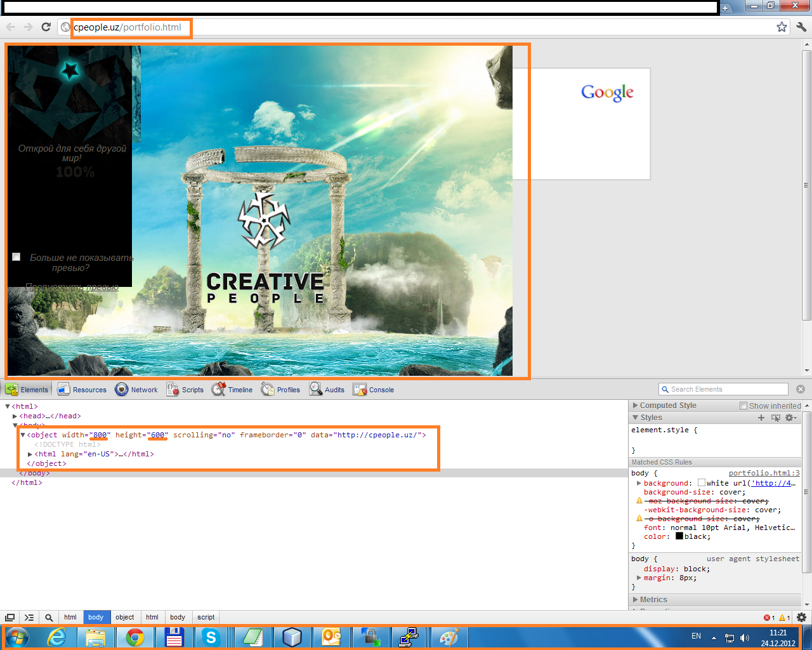This screenshot has width=812, height=650.
Task: Switch to the Scripts panel
Action: pos(185,389)
